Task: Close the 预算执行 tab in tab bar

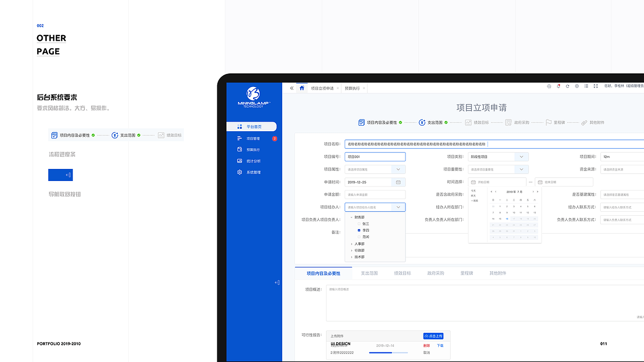Action: point(364,88)
